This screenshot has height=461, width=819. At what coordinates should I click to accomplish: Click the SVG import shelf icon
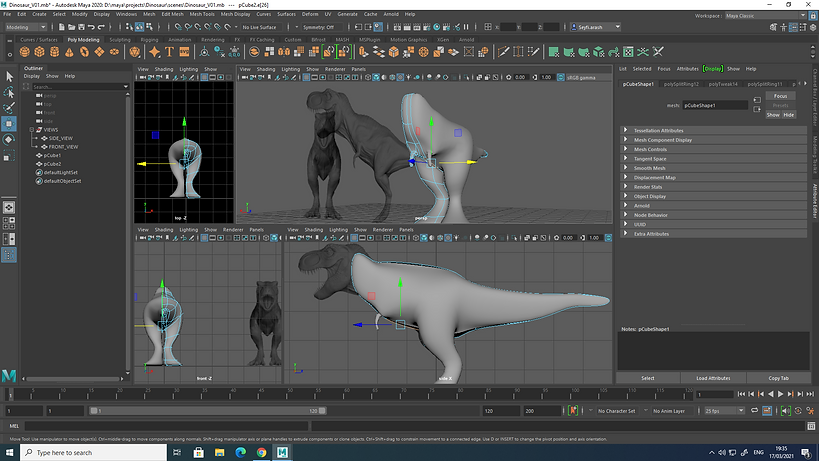coord(184,52)
